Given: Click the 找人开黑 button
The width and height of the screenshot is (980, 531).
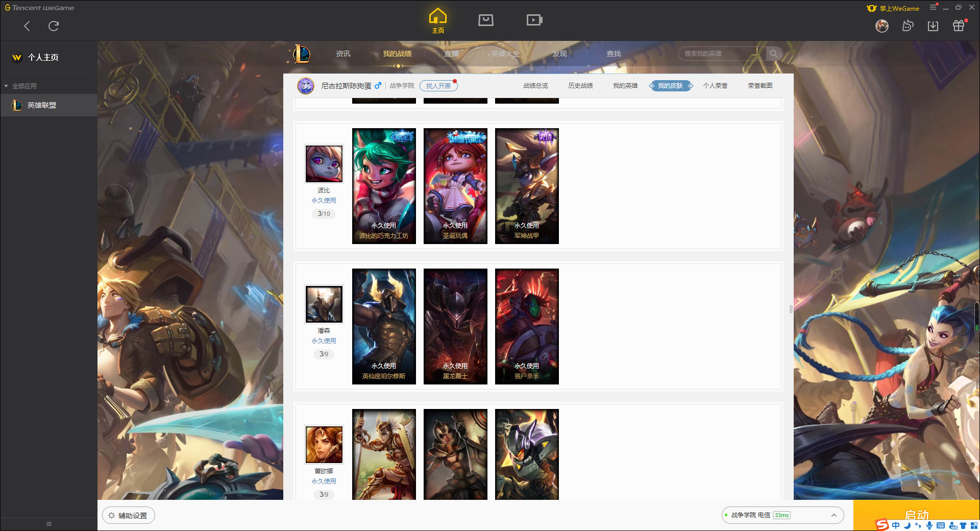Looking at the screenshot, I should pyautogui.click(x=438, y=86).
